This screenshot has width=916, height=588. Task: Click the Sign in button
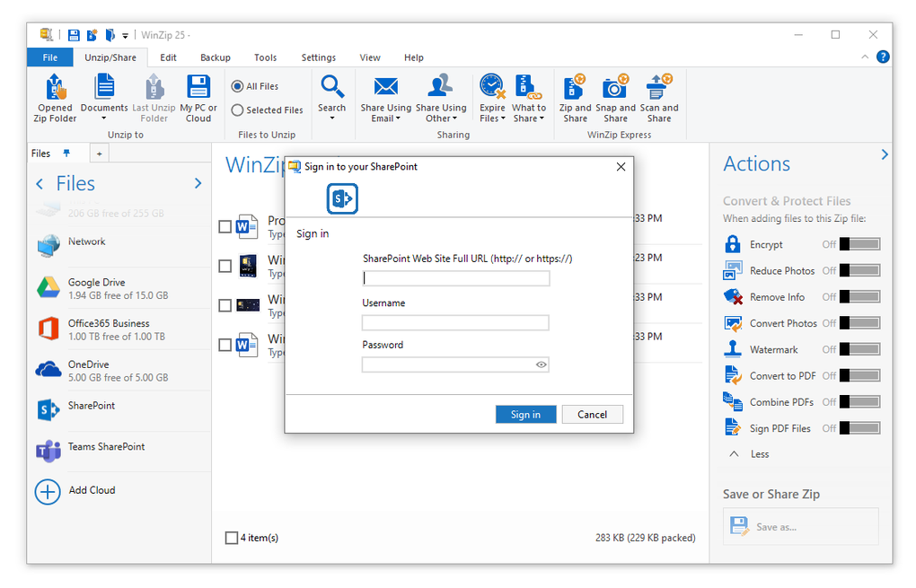525,414
